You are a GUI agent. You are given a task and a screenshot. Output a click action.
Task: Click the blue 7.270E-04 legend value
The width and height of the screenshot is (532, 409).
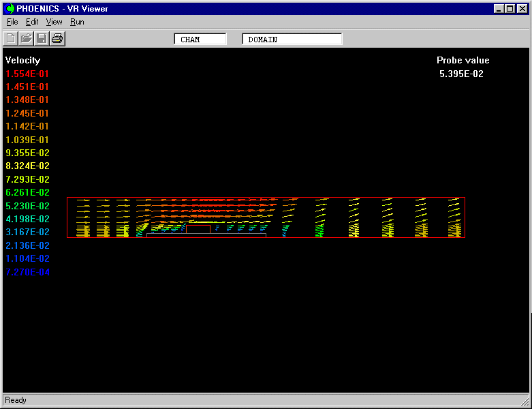coord(27,272)
